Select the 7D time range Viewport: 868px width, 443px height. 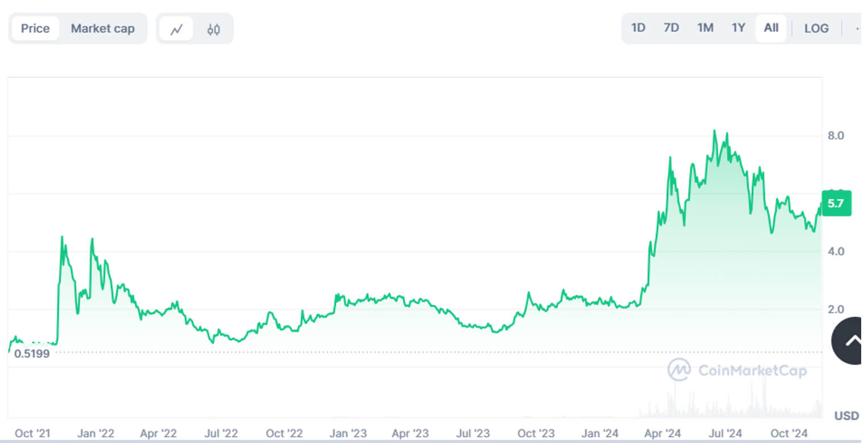point(671,28)
